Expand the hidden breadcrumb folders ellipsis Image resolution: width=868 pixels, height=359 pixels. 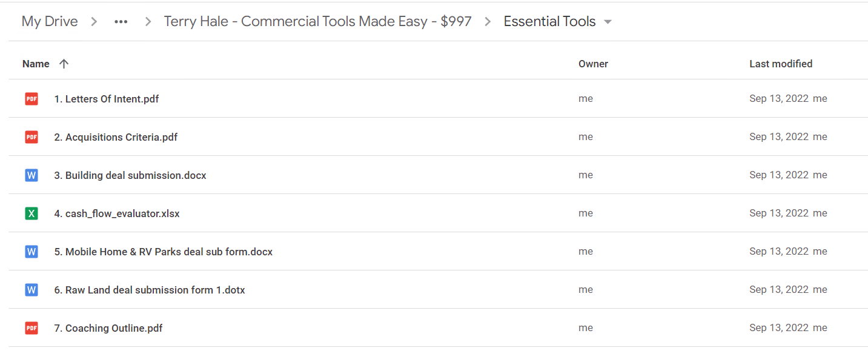pyautogui.click(x=121, y=22)
